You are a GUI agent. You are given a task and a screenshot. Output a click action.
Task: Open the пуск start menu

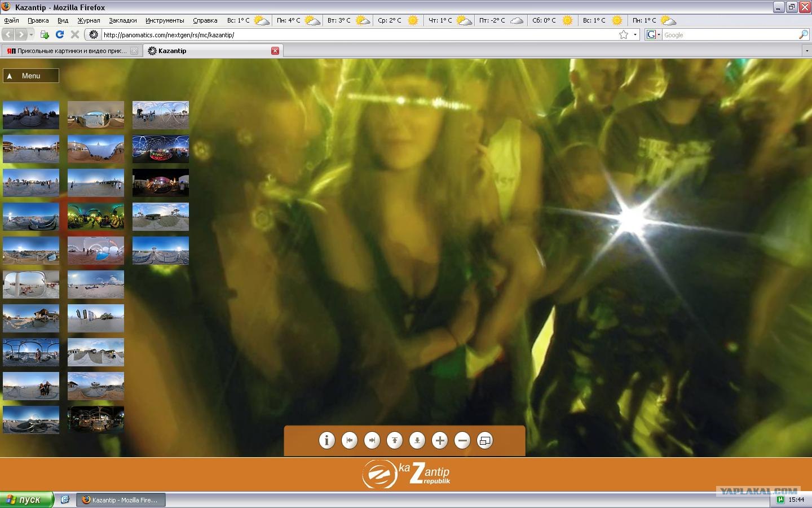click(x=27, y=500)
